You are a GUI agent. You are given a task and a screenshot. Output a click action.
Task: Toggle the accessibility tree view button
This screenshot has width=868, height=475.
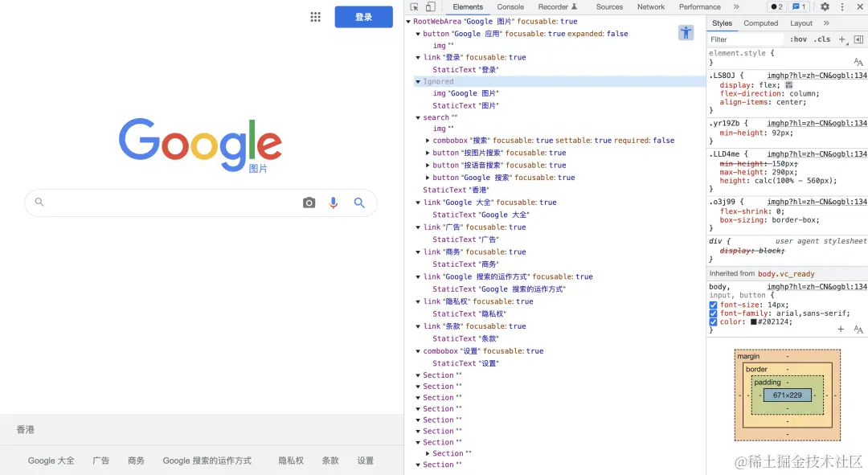tap(686, 33)
